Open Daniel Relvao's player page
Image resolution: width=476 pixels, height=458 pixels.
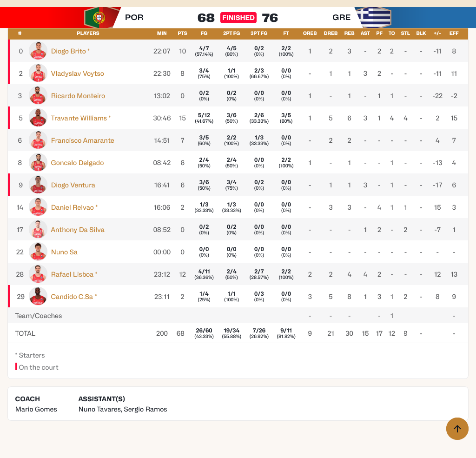[72, 207]
